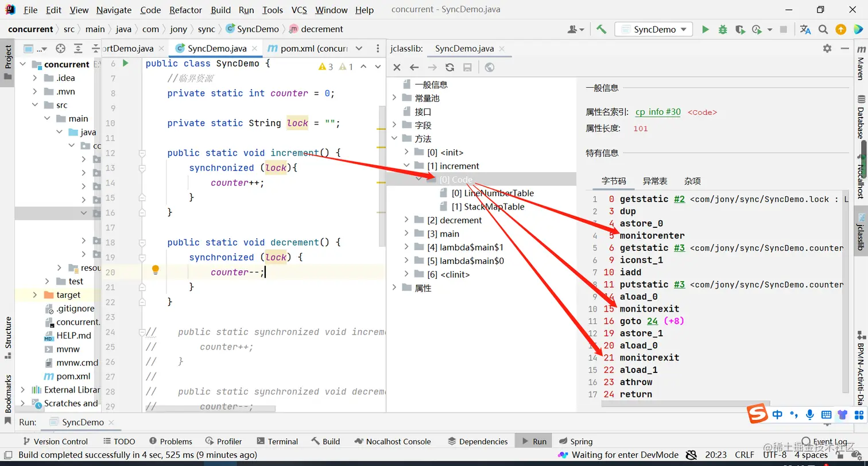Switch to the 异常表 tab
Image resolution: width=868 pixels, height=466 pixels.
(654, 181)
